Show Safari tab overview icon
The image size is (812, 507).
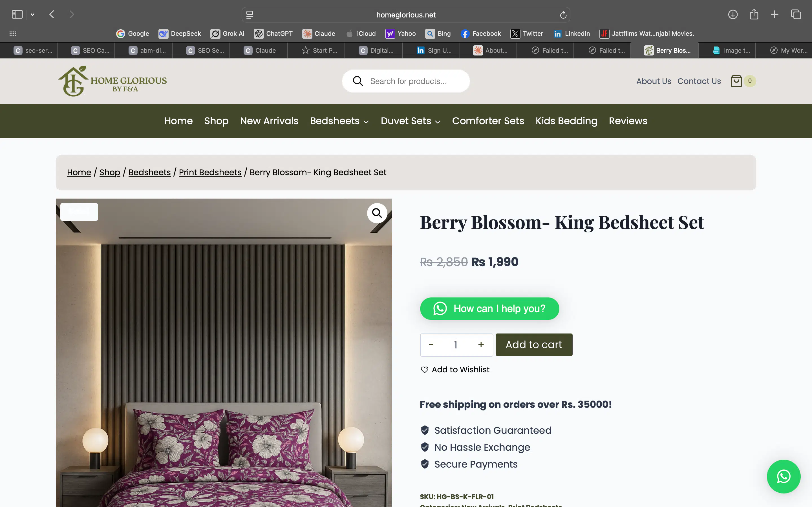coord(796,14)
